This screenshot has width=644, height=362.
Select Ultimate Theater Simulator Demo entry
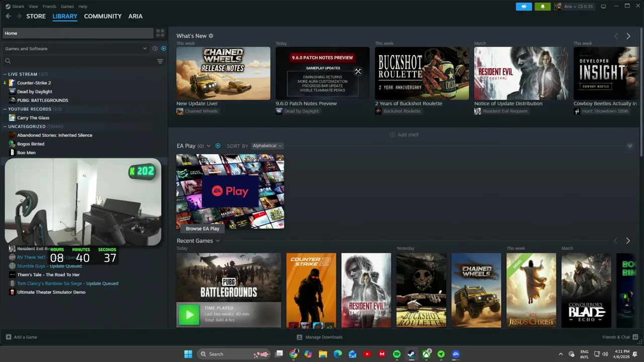[x=51, y=292]
